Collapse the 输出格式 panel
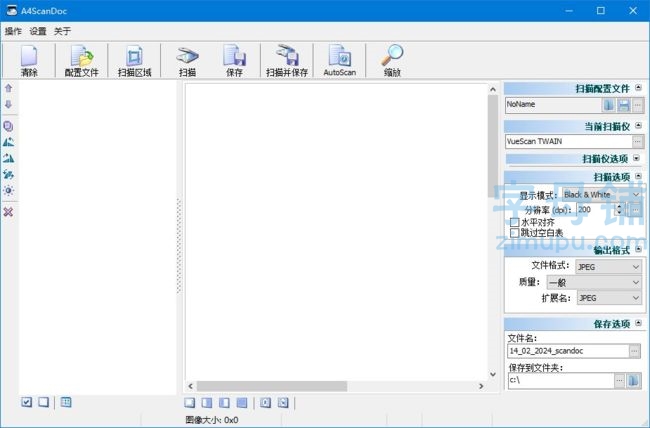The width and height of the screenshot is (650, 428). [638, 249]
